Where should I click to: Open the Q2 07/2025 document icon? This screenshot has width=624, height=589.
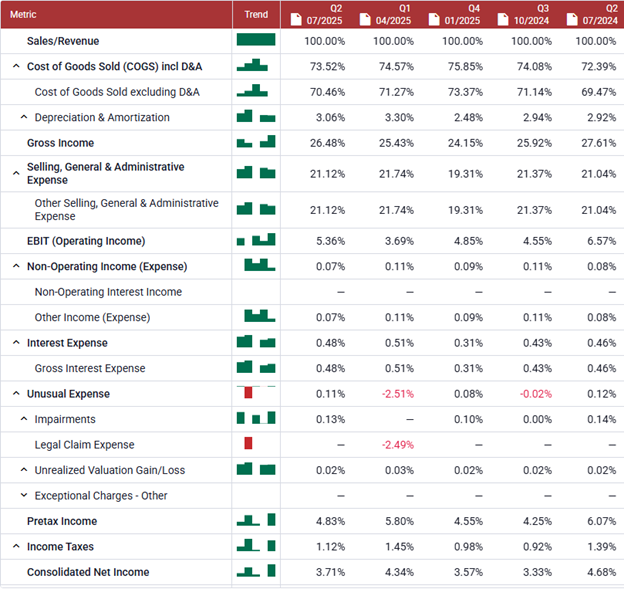pos(297,19)
